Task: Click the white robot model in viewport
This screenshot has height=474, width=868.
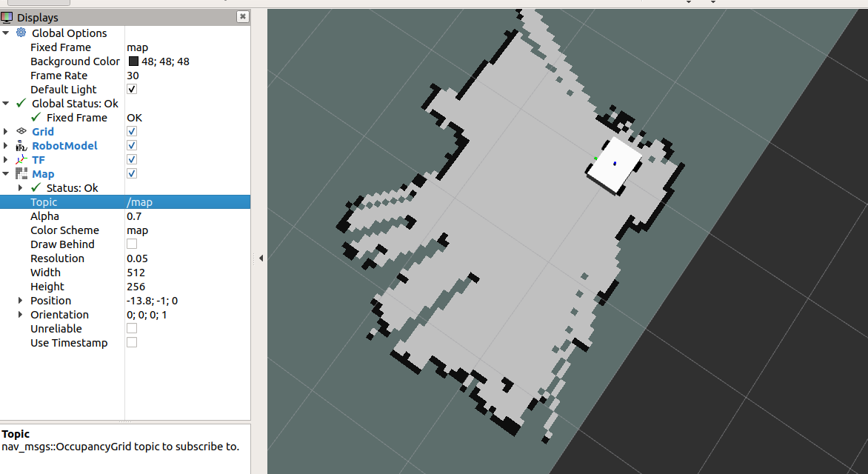Action: pyautogui.click(x=614, y=165)
